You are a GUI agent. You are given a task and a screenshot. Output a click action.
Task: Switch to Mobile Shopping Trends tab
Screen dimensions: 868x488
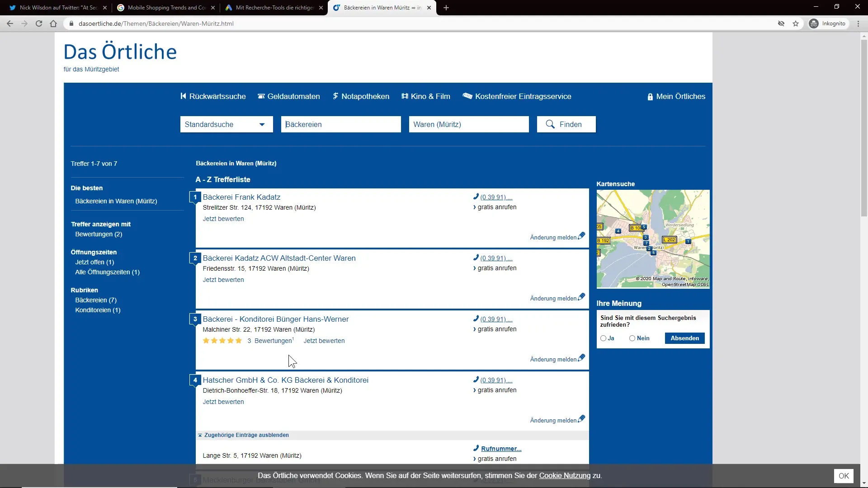click(165, 8)
